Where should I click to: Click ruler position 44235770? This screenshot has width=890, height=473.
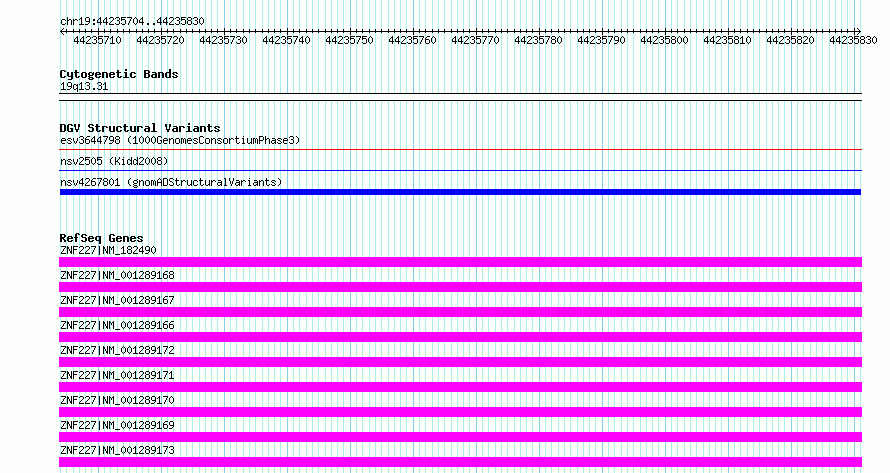point(475,40)
